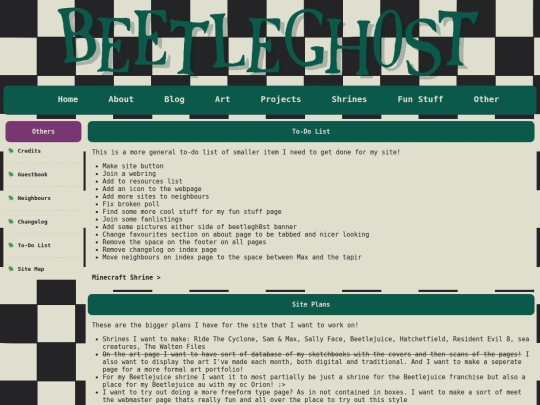Screen dimensions: 540x405
Task: Click 'Add some pictures either side' item
Action: tap(199, 227)
